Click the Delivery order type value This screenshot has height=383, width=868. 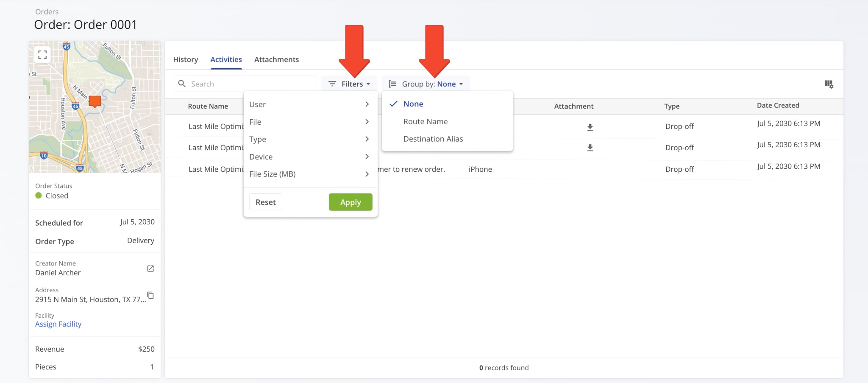click(141, 240)
